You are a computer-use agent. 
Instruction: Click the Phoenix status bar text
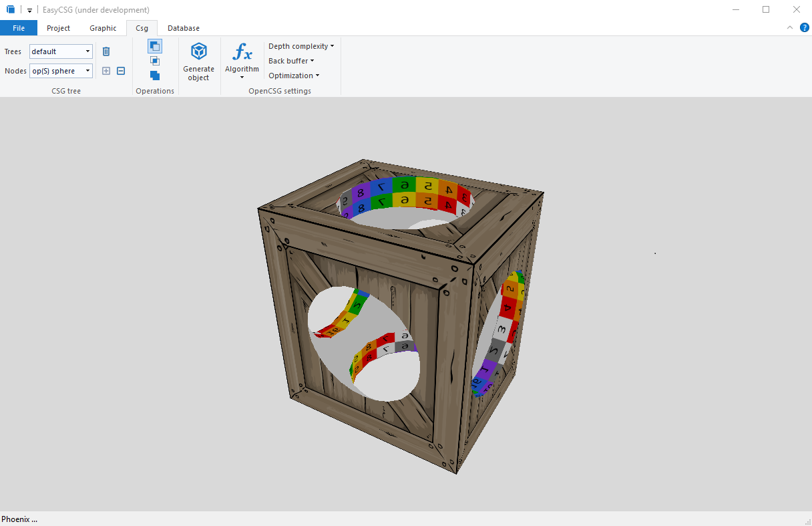click(x=19, y=519)
